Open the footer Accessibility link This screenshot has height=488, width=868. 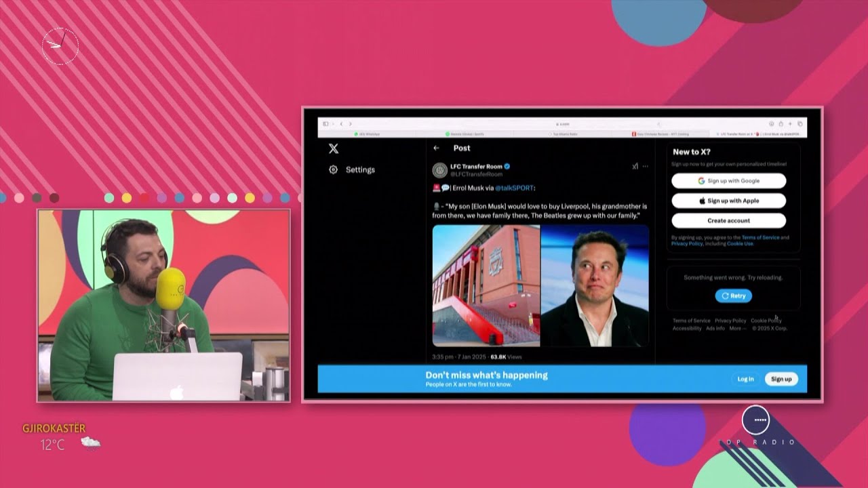click(x=687, y=328)
